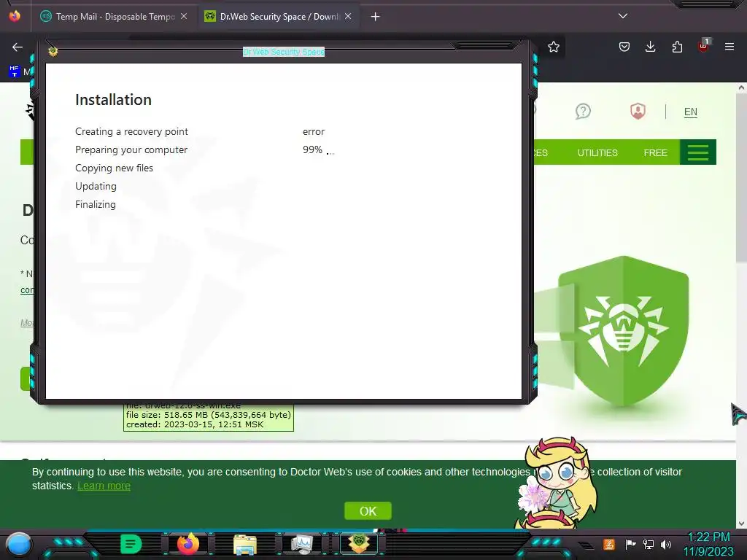
Task: Click the 'Creating a recovery point' step
Action: 131,131
